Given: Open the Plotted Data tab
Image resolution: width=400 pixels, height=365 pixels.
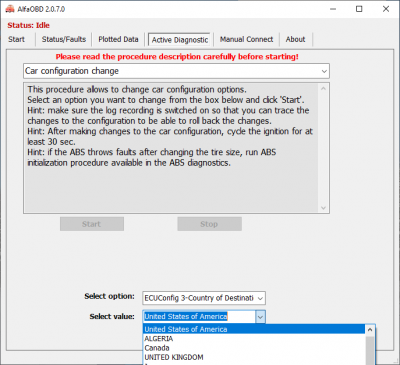Looking at the screenshot, I should [118, 39].
